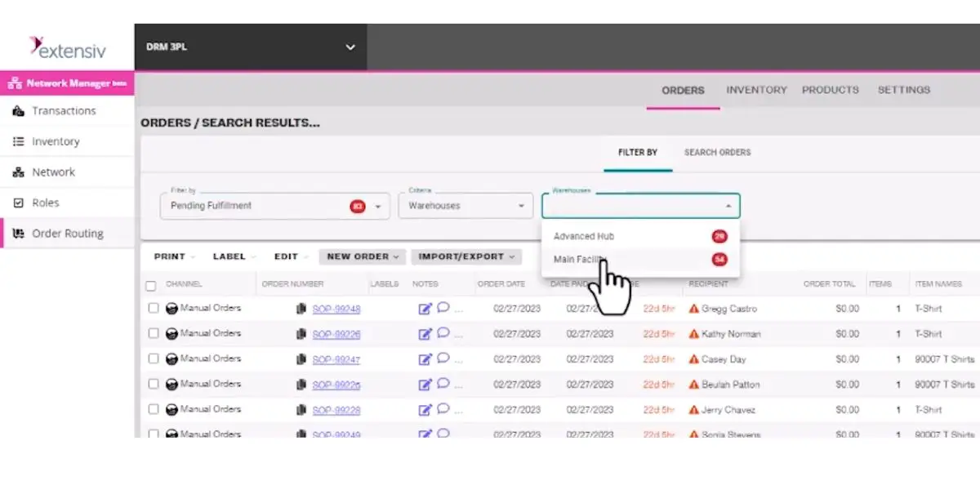
Task: Expand the PRINT menu
Action: (174, 256)
